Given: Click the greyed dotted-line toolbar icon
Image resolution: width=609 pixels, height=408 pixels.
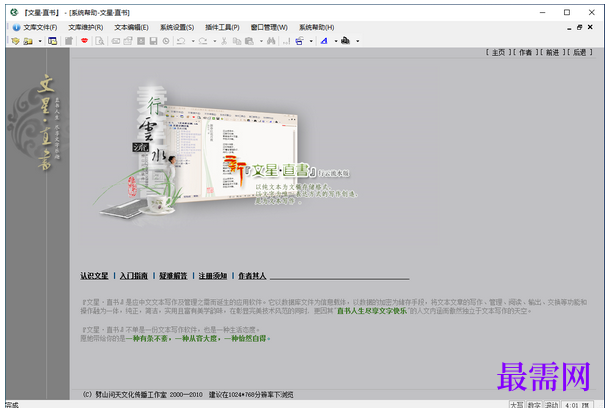Looking at the screenshot, I should coord(286,41).
